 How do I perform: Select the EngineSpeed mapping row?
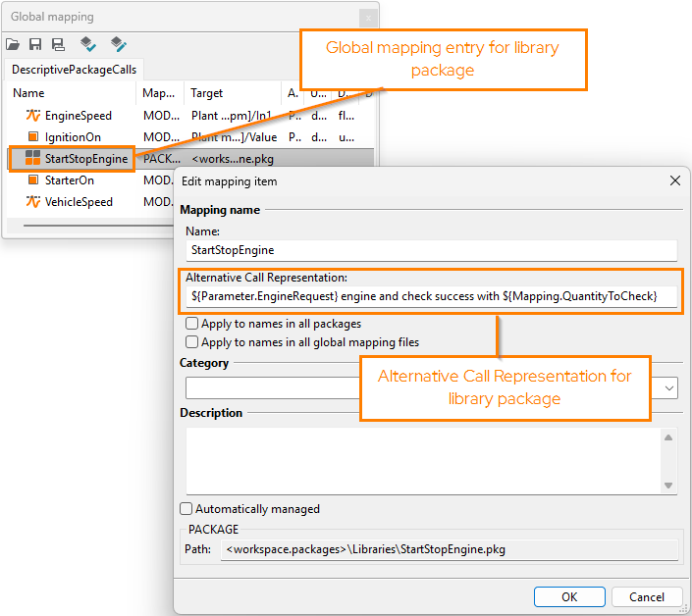click(x=190, y=116)
